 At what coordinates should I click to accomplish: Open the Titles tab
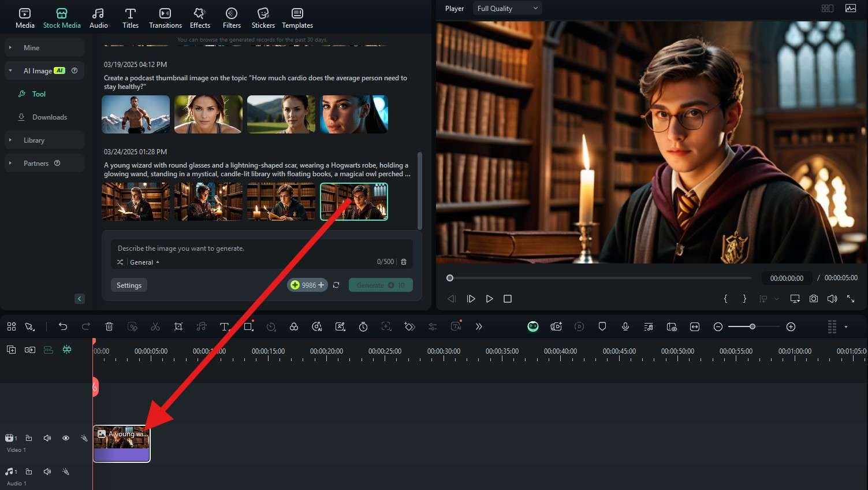[x=131, y=18]
